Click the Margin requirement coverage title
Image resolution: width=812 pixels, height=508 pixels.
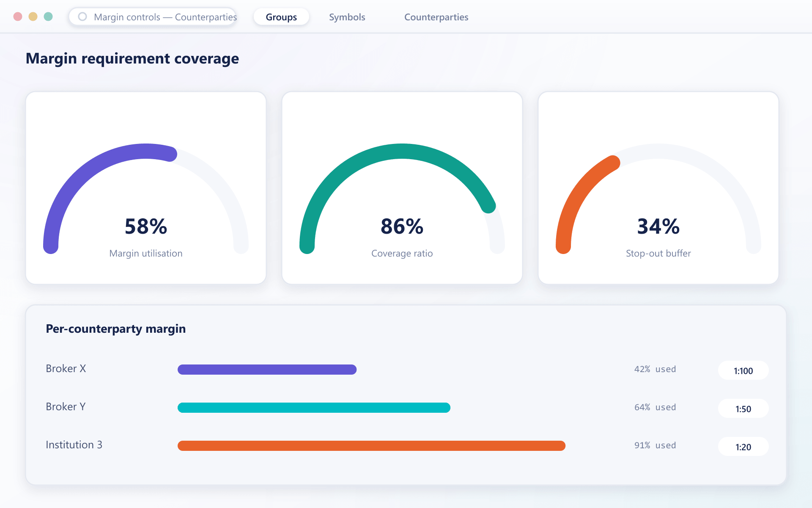(x=132, y=58)
